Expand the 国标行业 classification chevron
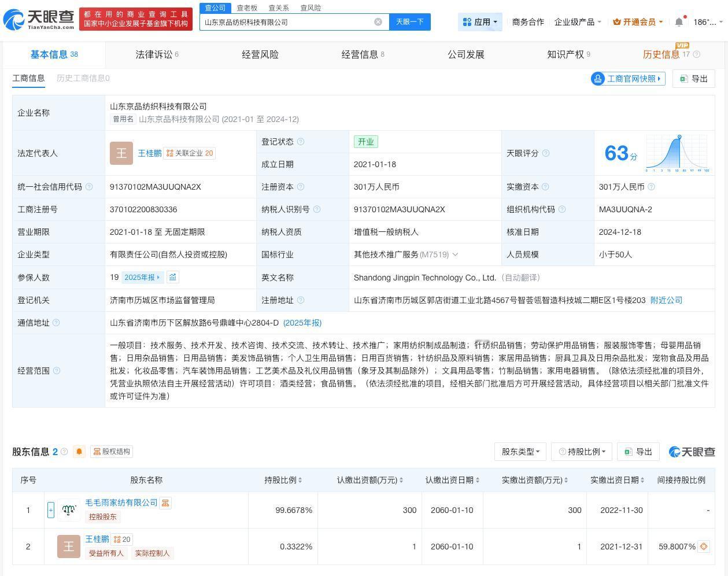The height and width of the screenshot is (576, 728). (x=455, y=254)
